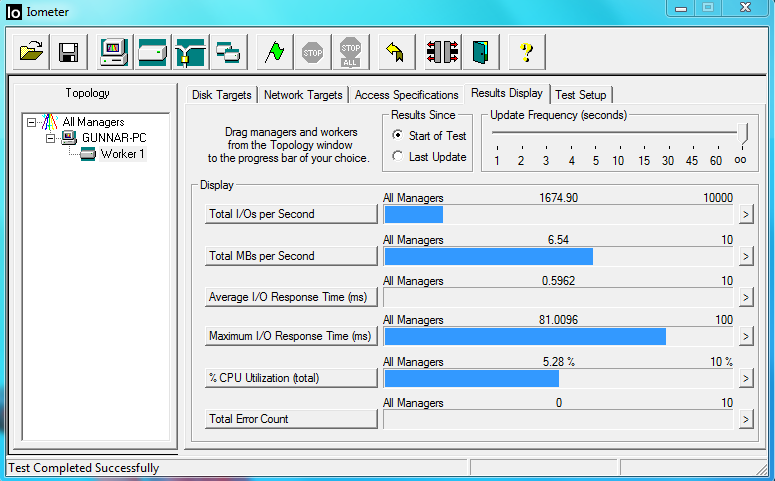This screenshot has height=481, width=775.
Task: Click All Managers rainbow icon in Topology
Action: click(50, 122)
